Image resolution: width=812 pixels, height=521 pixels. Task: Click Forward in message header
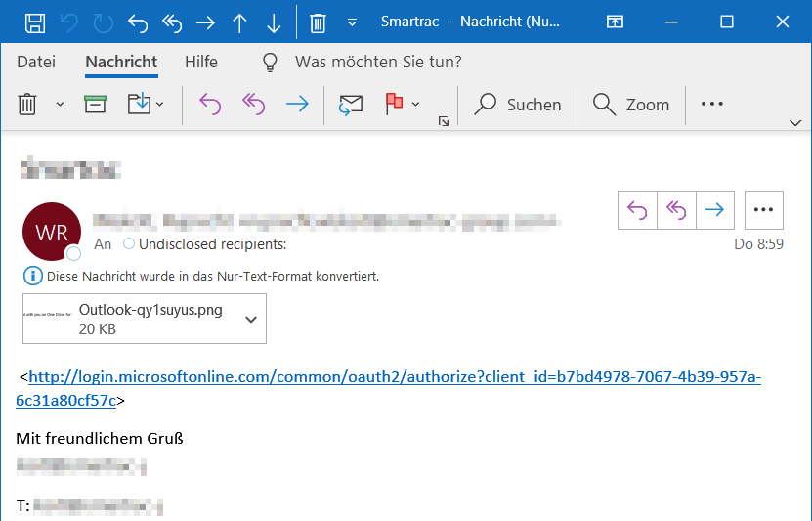[x=715, y=210]
